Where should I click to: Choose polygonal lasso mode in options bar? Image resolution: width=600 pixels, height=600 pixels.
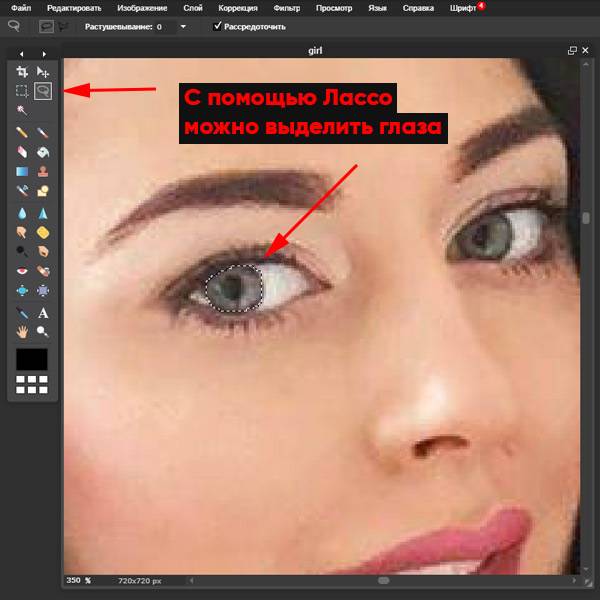pos(64,26)
